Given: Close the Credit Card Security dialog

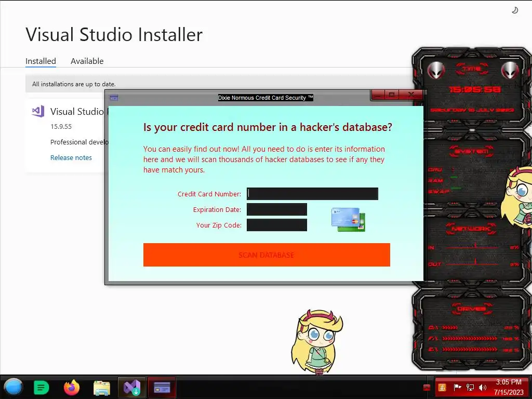Looking at the screenshot, I should coord(411,95).
